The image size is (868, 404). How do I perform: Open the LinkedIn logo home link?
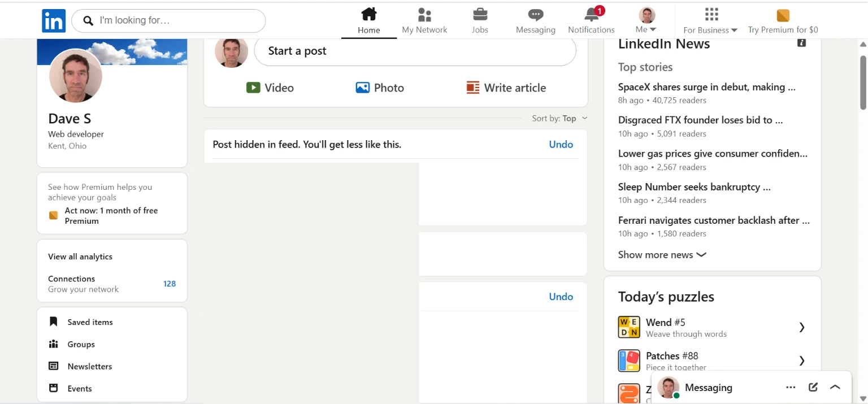(x=54, y=21)
